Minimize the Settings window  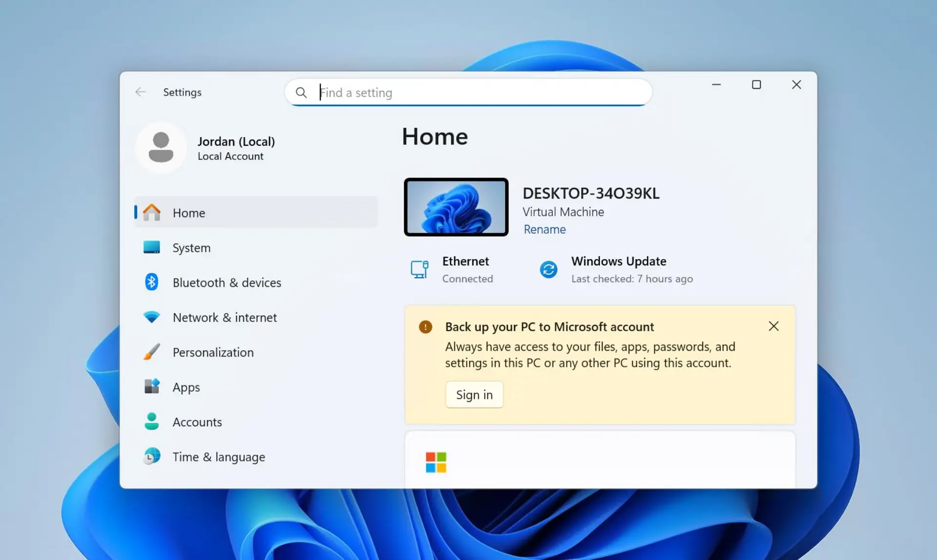pyautogui.click(x=716, y=84)
